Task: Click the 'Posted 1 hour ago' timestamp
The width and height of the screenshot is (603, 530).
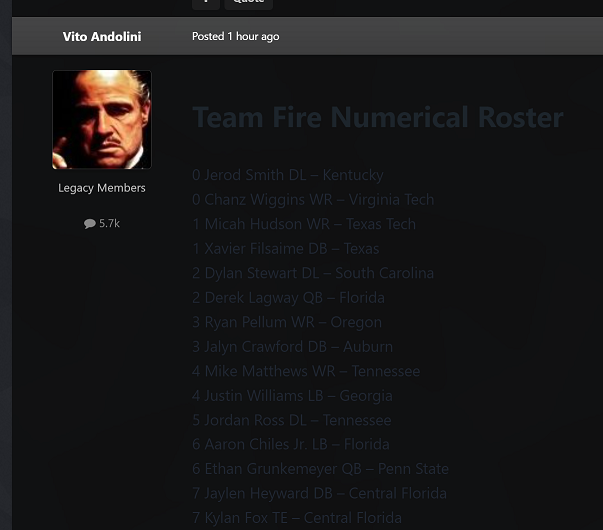Action: click(235, 37)
